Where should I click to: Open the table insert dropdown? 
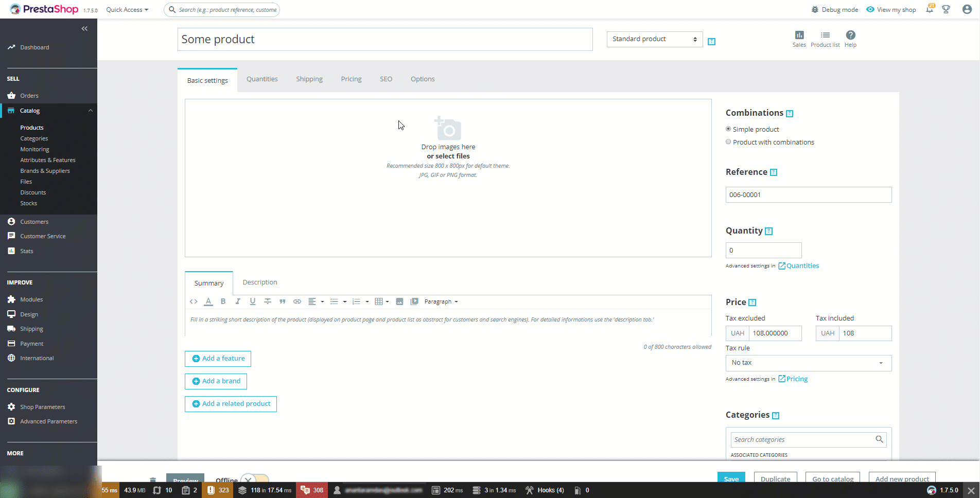tap(381, 301)
